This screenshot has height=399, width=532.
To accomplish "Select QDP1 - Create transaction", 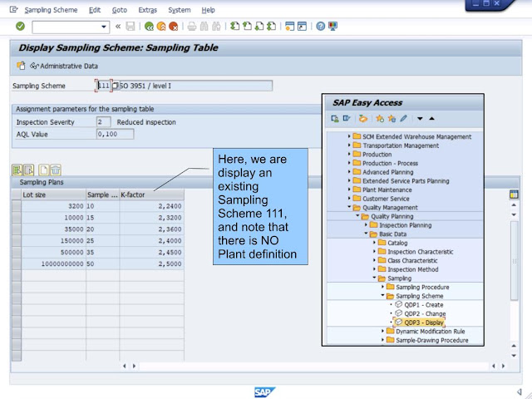I will [424, 305].
